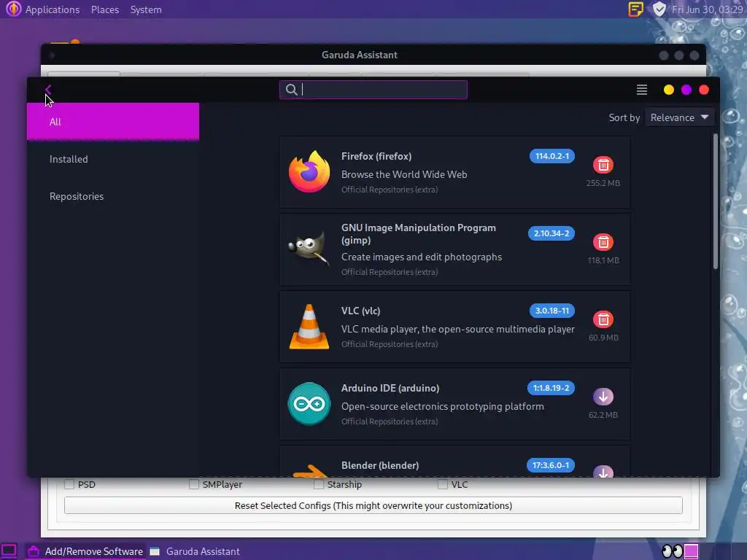The width and height of the screenshot is (747, 560).
Task: Click the Blender logo icon
Action: [x=310, y=470]
